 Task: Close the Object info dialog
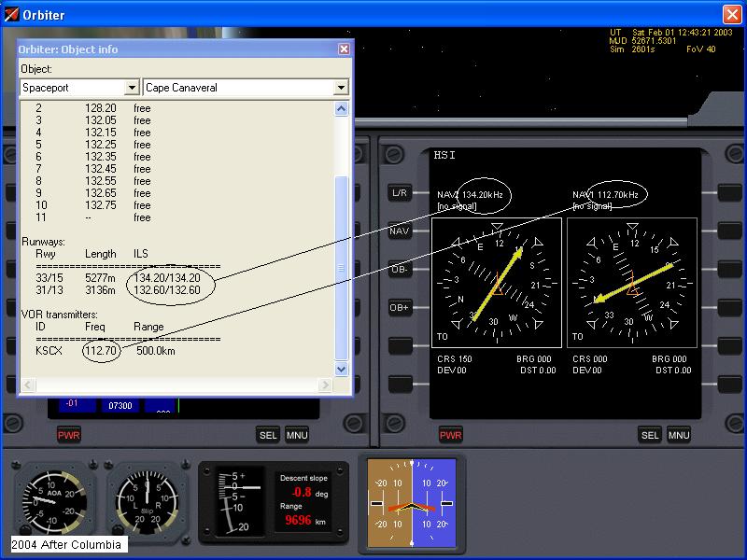(344, 49)
